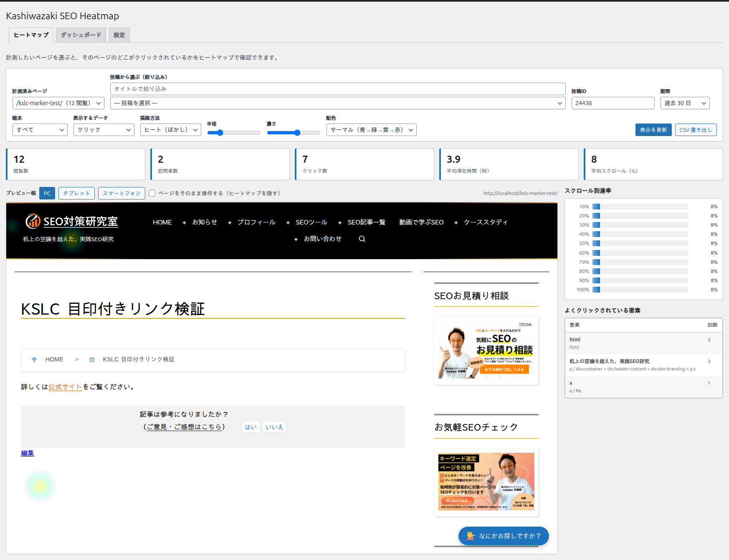Click the 公式サイト link
Image resolution: width=729 pixels, height=560 pixels.
(x=65, y=387)
